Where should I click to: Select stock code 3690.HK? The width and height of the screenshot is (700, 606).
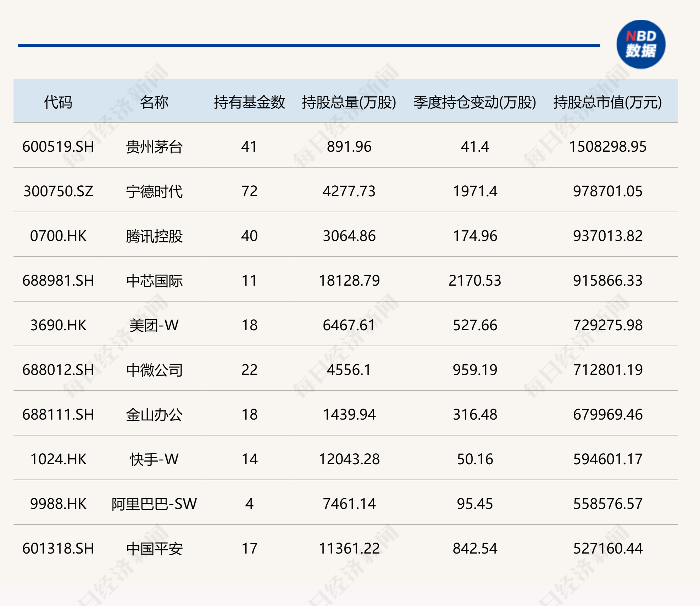[x=58, y=325]
